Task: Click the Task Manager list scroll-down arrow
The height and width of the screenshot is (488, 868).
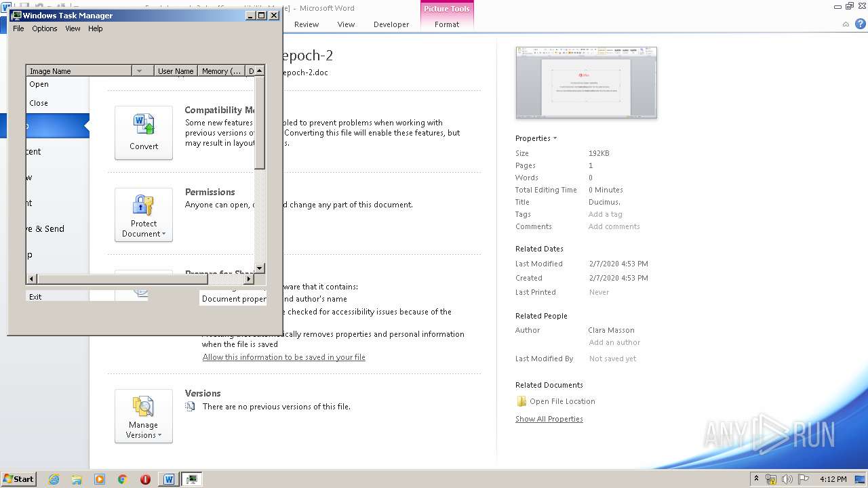Action: (260, 268)
